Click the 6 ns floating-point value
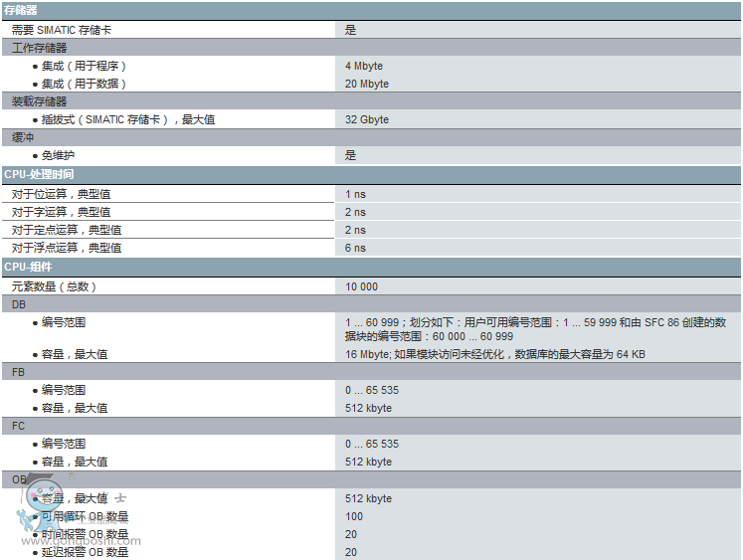This screenshot has width=743, height=560. tap(355, 248)
